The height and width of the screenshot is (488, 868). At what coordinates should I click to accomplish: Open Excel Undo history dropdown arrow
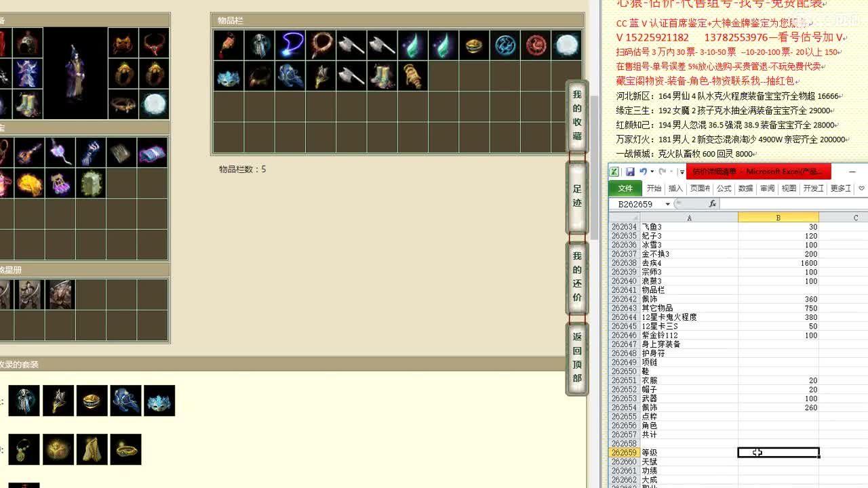[x=652, y=172]
